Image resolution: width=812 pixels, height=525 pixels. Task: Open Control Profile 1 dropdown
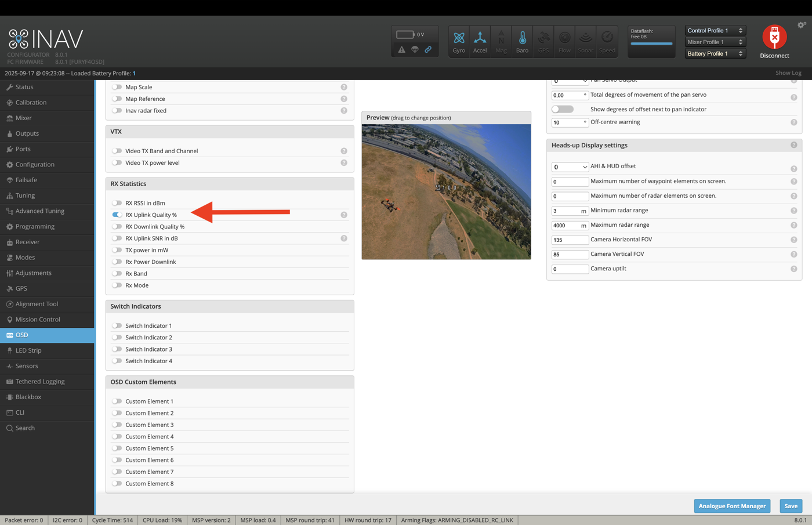pos(715,30)
